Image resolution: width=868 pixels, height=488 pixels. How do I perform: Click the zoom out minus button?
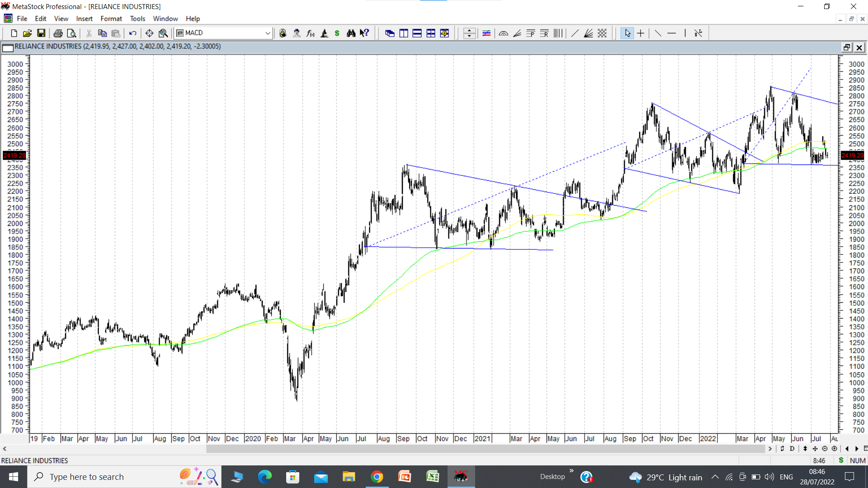[x=825, y=449]
